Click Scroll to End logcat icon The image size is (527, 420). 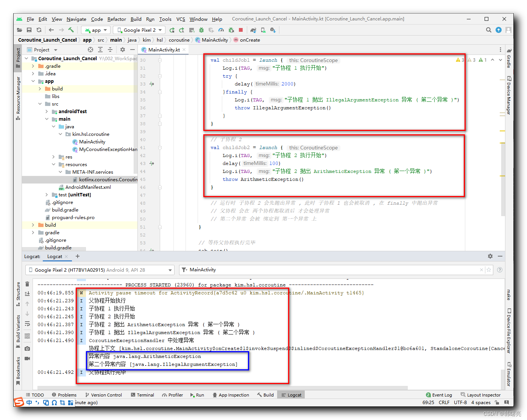[27, 294]
